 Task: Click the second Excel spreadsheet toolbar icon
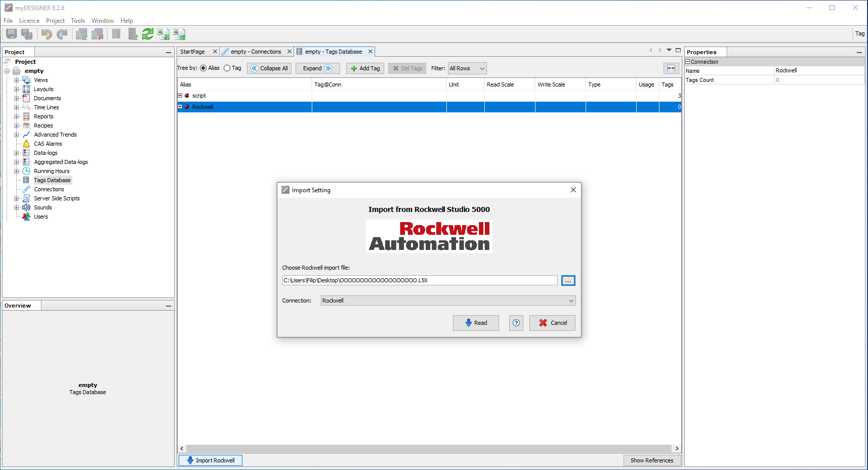tap(179, 34)
